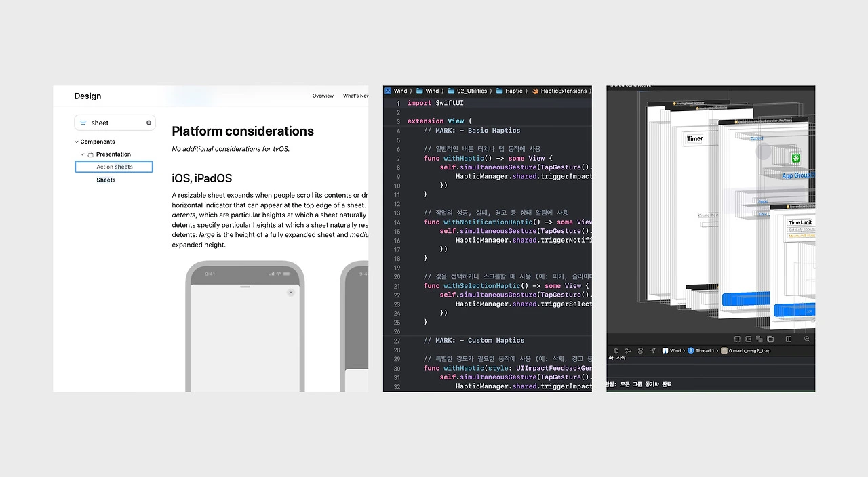Open the What's New tab
The height and width of the screenshot is (477, 868).
[355, 96]
